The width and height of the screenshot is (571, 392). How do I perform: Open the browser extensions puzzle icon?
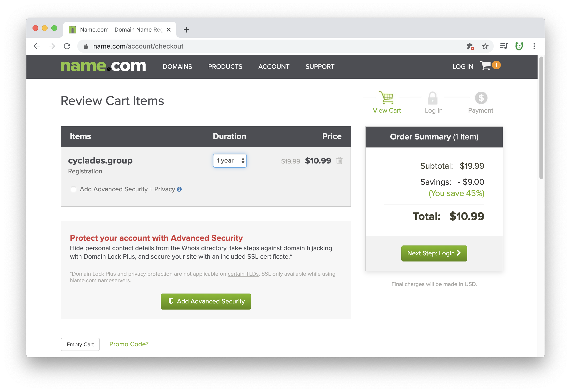point(470,46)
